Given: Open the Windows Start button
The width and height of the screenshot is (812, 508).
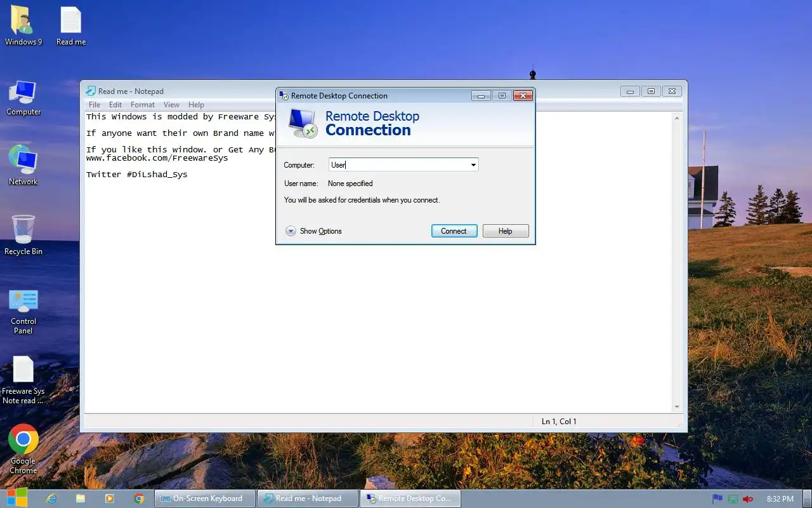Looking at the screenshot, I should pyautogui.click(x=16, y=498).
